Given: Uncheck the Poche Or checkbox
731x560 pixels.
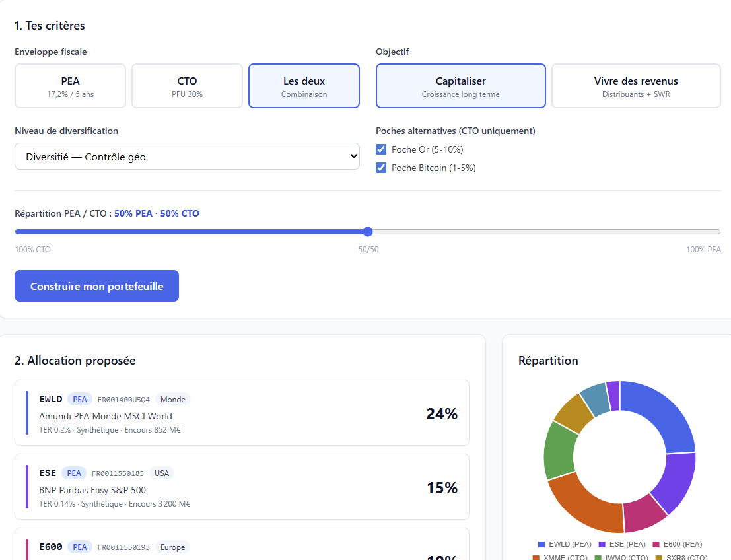Looking at the screenshot, I should tap(381, 149).
